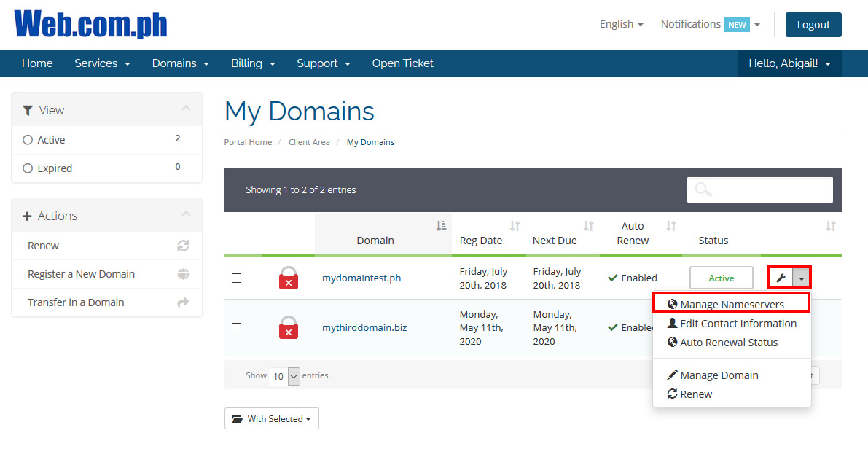Click the search magnifier icon in table header

point(703,190)
